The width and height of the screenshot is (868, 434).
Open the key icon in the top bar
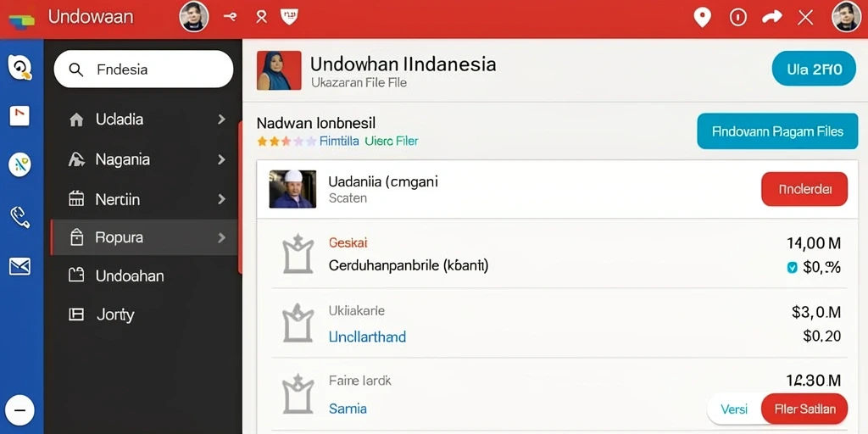tap(230, 17)
